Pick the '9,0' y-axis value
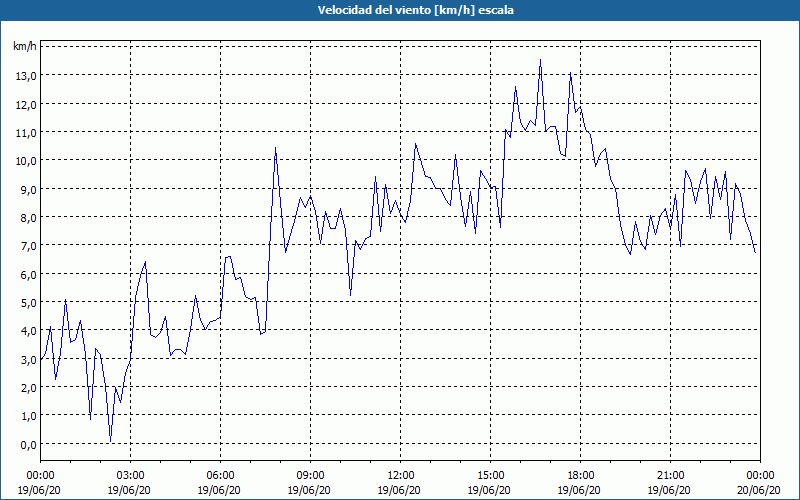Screen dimensions: 800x500 29,189
